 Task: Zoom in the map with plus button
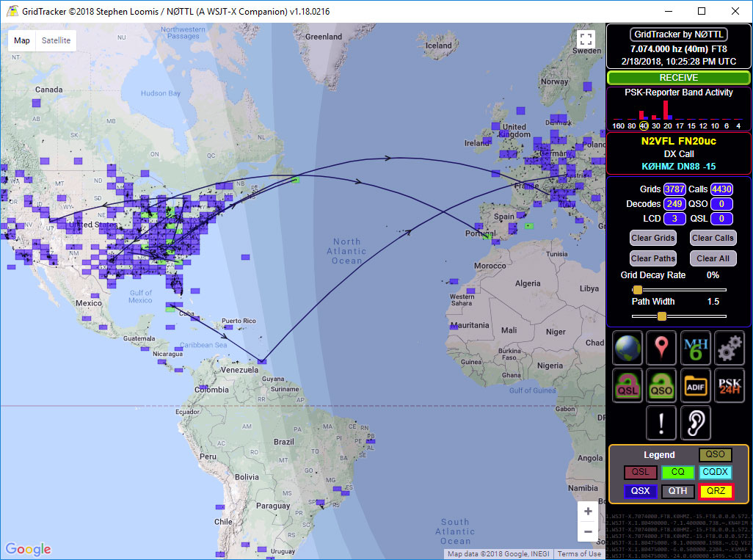[x=588, y=512]
